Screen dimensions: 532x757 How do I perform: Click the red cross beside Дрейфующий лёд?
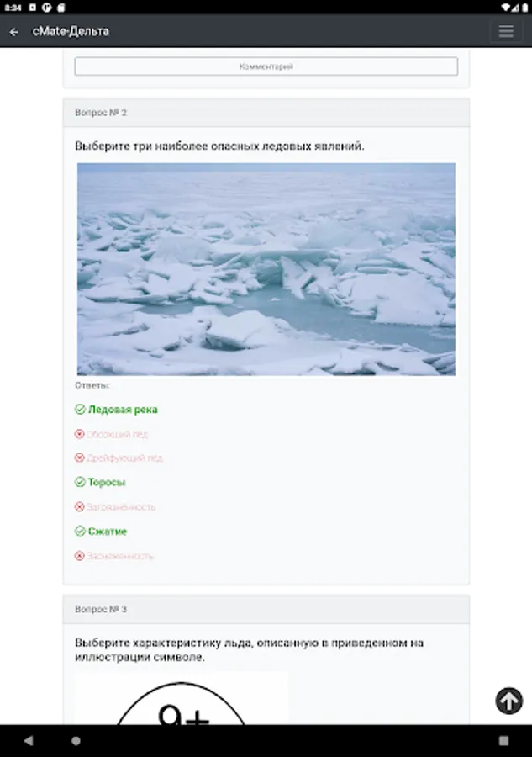[80, 458]
